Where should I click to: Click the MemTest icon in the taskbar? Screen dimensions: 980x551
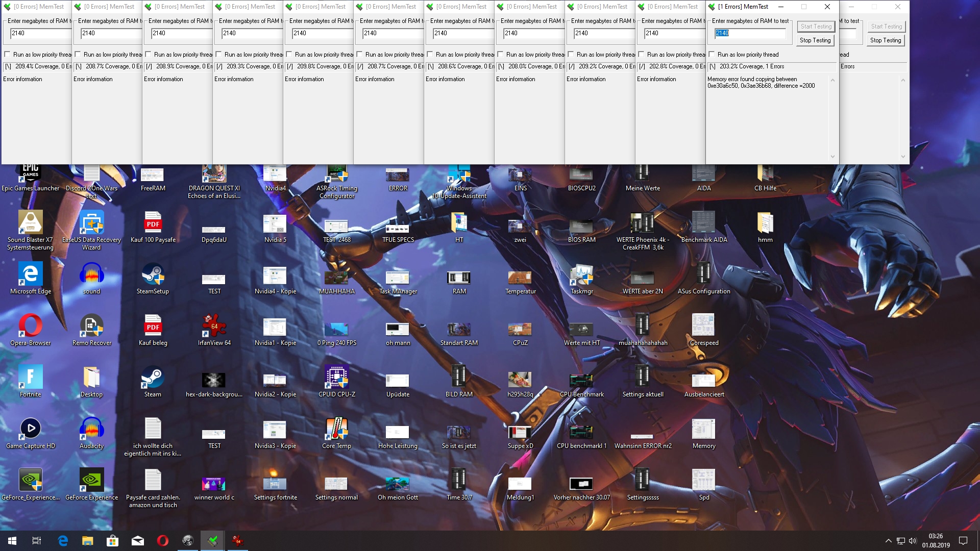(x=213, y=541)
